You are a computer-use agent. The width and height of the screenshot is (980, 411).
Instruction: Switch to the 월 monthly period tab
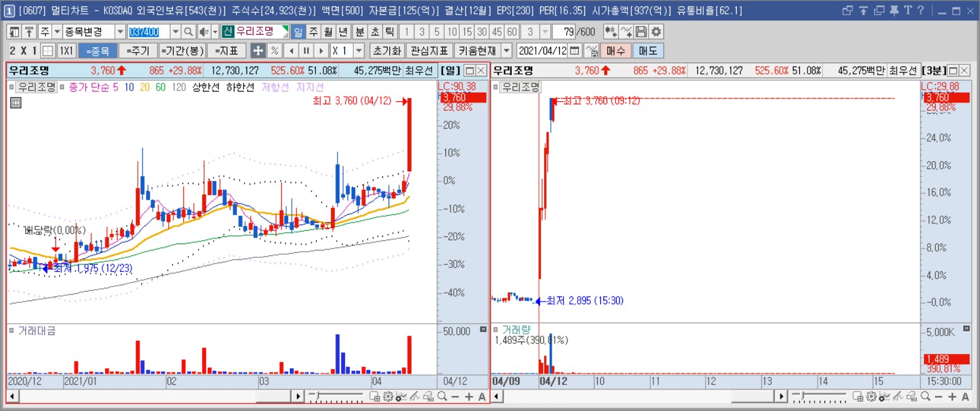328,32
